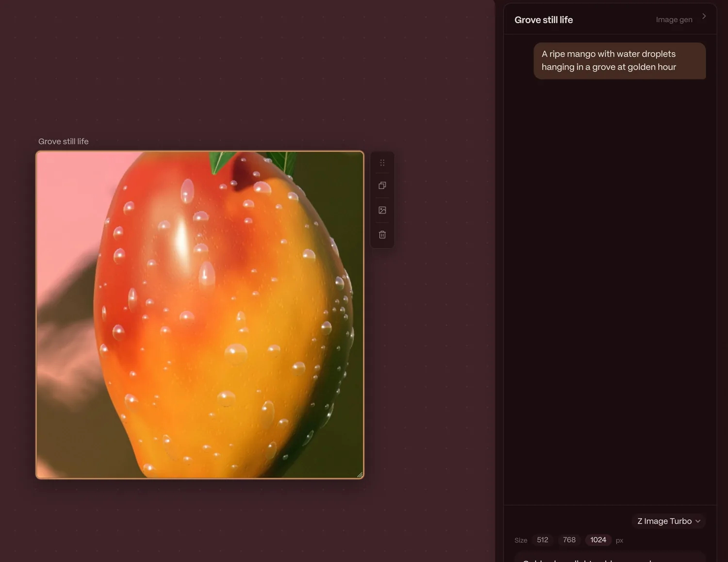Delete the image with trash icon
The height and width of the screenshot is (562, 728).
tap(382, 234)
